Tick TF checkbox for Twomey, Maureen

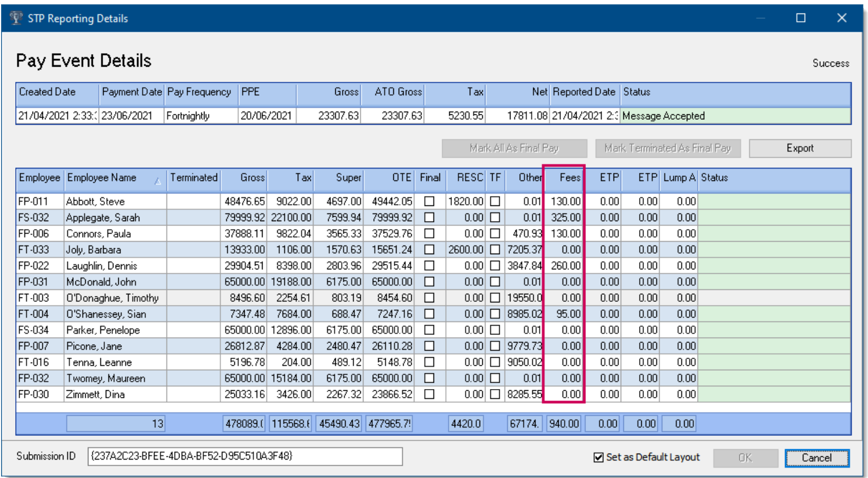pos(495,378)
